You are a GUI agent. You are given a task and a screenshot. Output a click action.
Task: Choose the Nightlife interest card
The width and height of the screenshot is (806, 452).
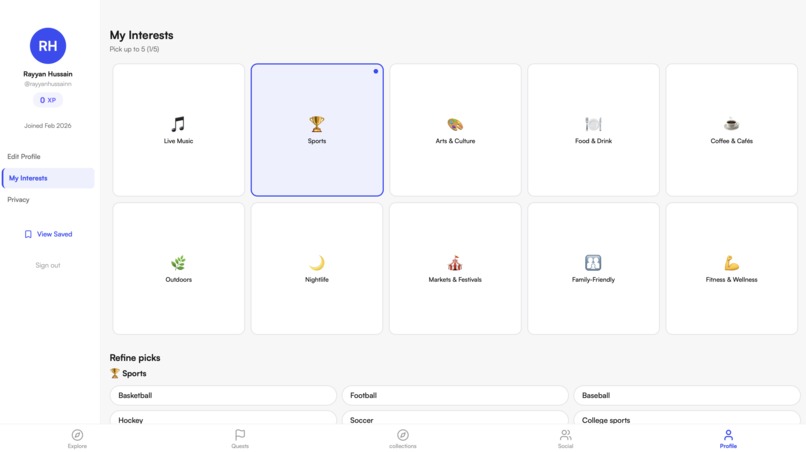pos(317,268)
